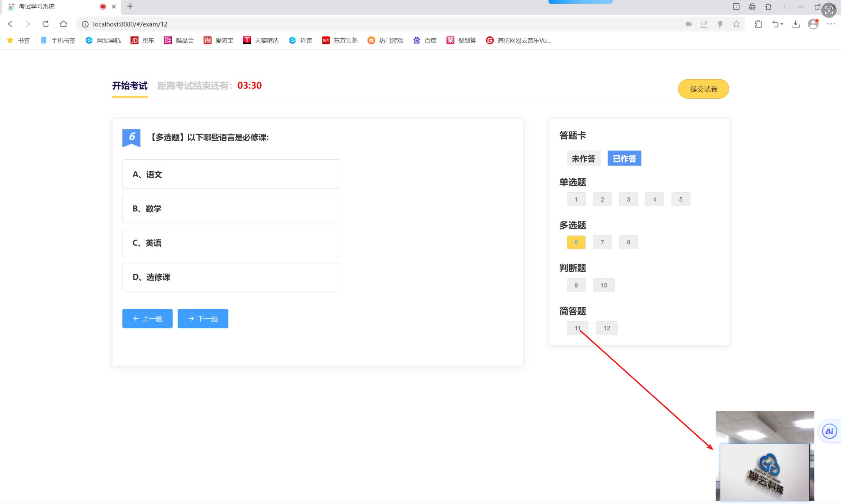841x504 pixels.
Task: Go to next question with 下一题
Action: click(203, 319)
